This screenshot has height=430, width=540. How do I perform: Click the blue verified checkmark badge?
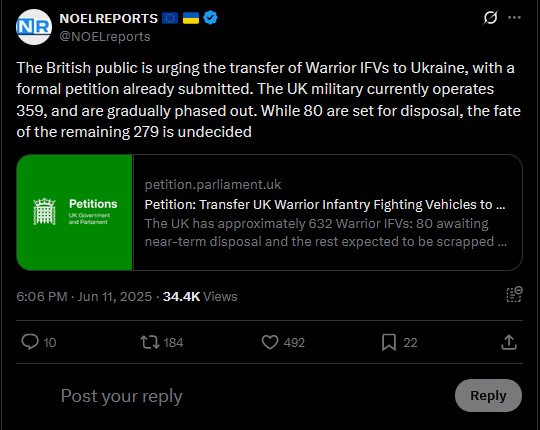coord(210,18)
